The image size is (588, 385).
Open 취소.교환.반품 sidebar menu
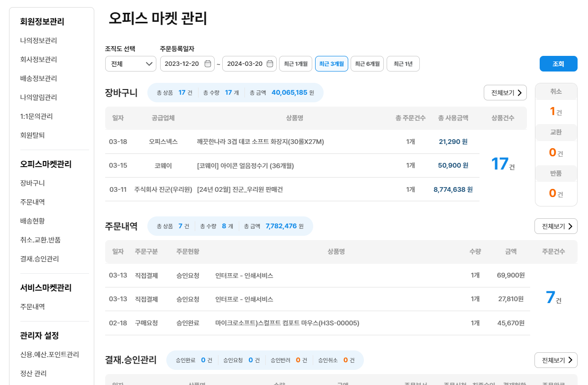[x=40, y=240]
